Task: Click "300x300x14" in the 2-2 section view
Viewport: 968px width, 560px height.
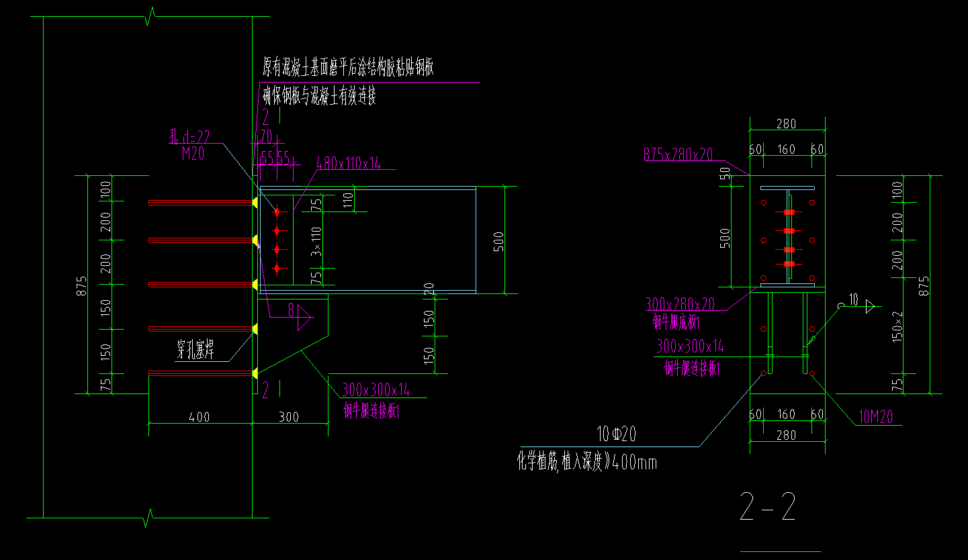Action: [691, 347]
